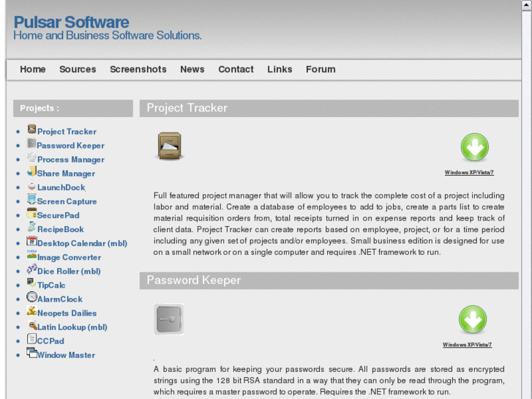Click the AlarmClock sidebar icon
Image resolution: width=532 pixels, height=399 pixels.
pyautogui.click(x=31, y=297)
